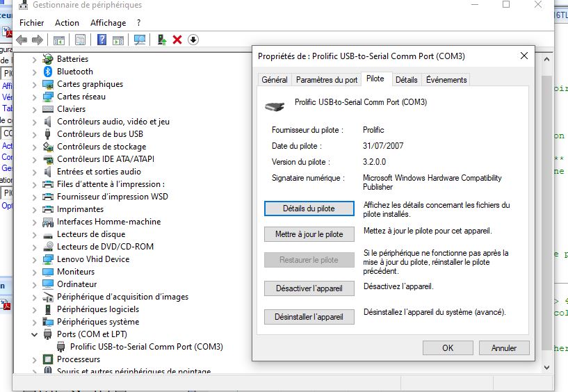
Task: Open the Affichage menu
Action: click(x=108, y=23)
